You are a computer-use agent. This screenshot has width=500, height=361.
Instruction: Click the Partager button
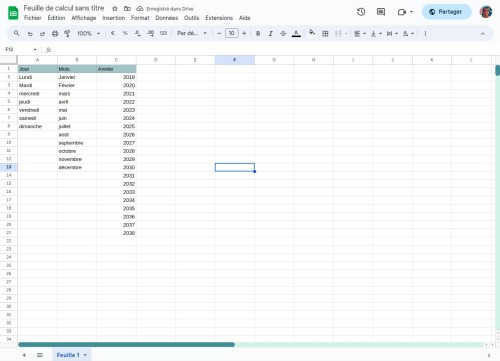tap(447, 12)
